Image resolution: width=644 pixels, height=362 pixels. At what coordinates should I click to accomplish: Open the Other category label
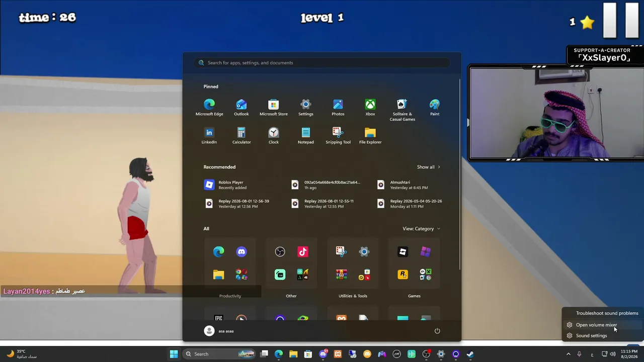pyautogui.click(x=291, y=296)
